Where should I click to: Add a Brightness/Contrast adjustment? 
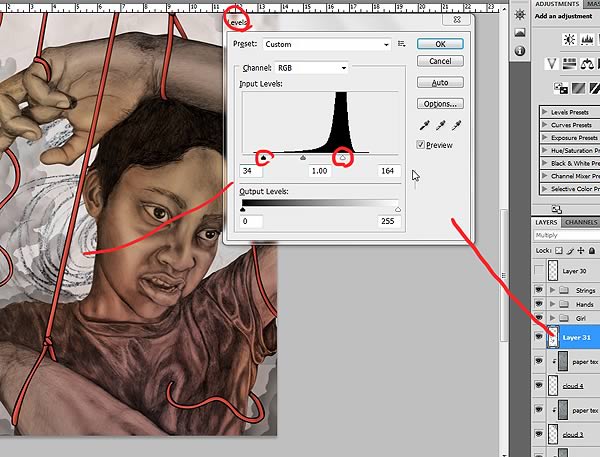tap(569, 39)
